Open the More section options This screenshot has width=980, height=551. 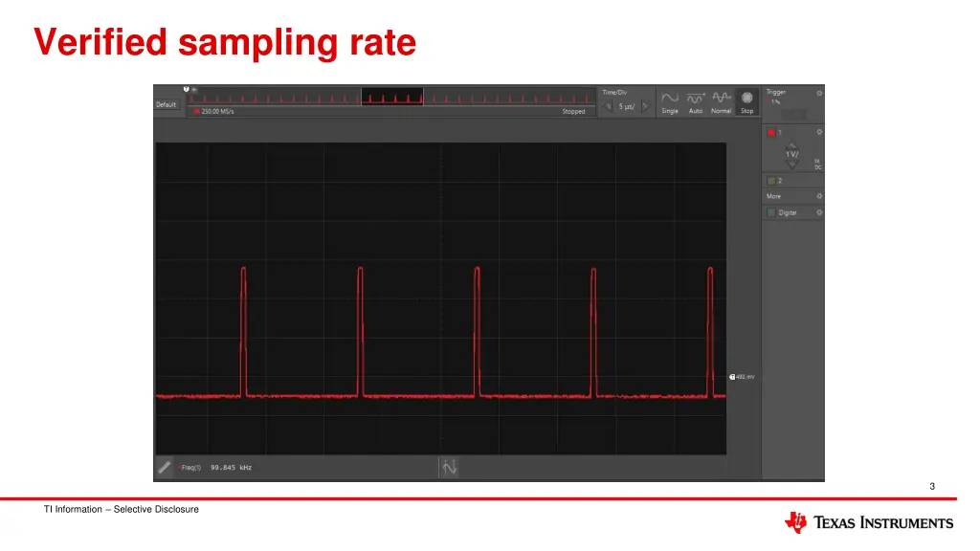tap(818, 195)
